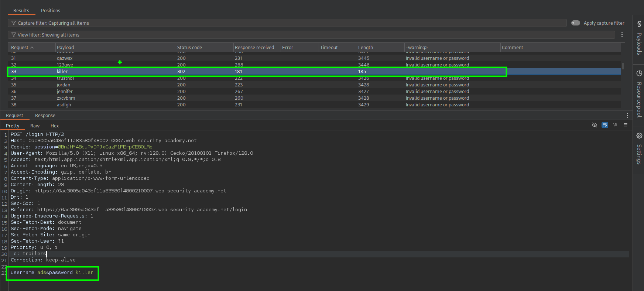
Task: Select the jordan payload row
Action: (x=64, y=85)
